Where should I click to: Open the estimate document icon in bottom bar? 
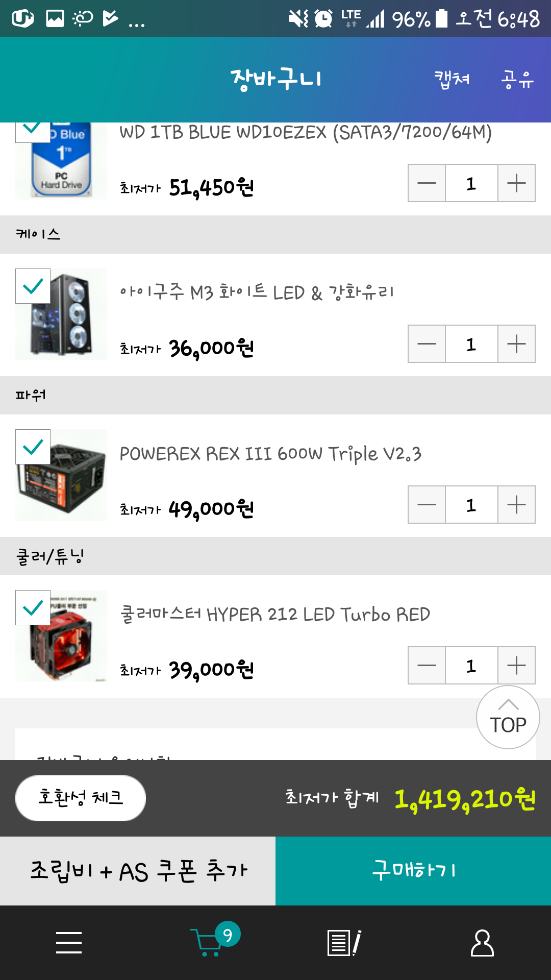click(344, 943)
